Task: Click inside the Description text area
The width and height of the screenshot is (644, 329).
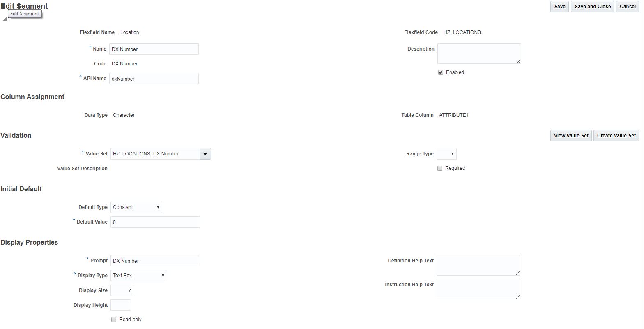Action: click(x=479, y=53)
